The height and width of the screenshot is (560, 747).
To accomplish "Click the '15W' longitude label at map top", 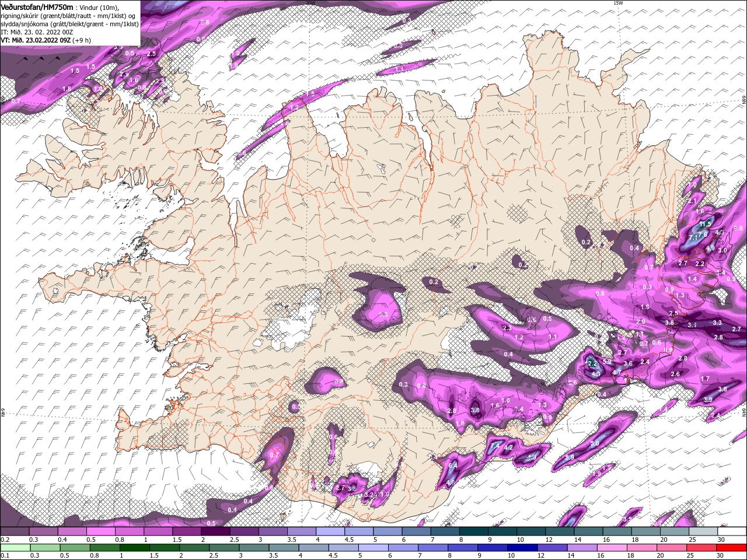I will click(x=618, y=3).
